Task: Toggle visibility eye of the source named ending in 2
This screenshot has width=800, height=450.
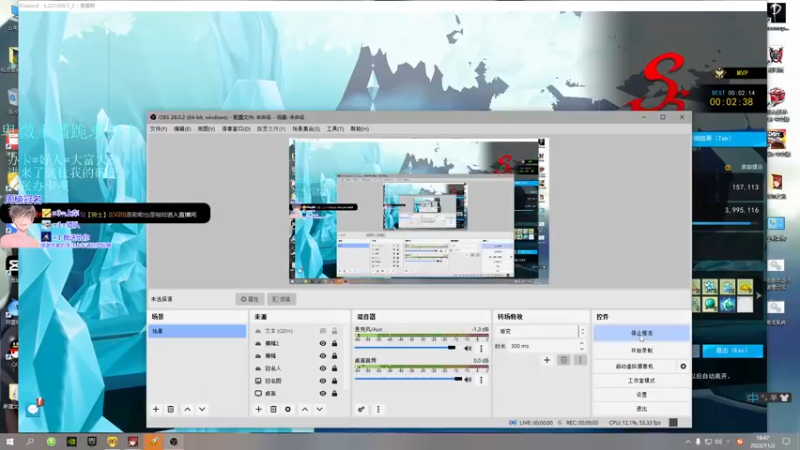Action: (x=322, y=343)
